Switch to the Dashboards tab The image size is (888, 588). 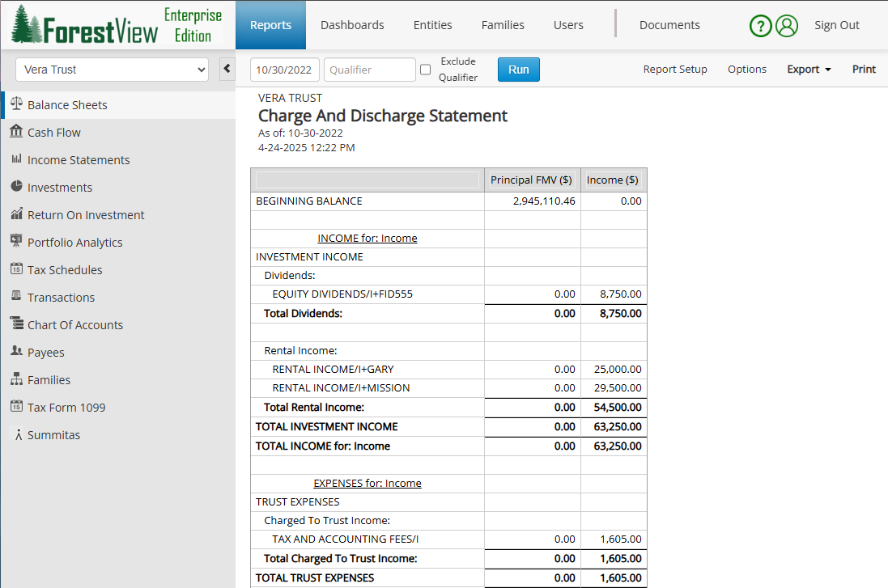(352, 25)
